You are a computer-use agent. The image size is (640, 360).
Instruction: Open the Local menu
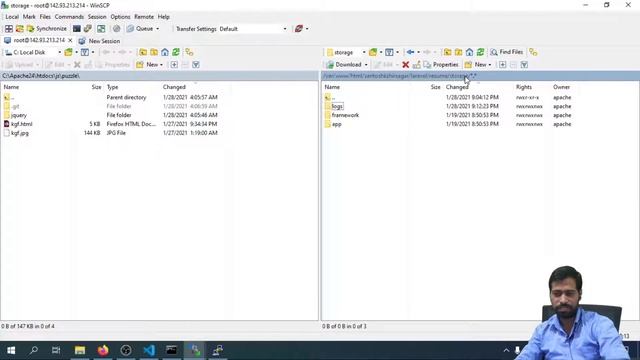[12, 17]
